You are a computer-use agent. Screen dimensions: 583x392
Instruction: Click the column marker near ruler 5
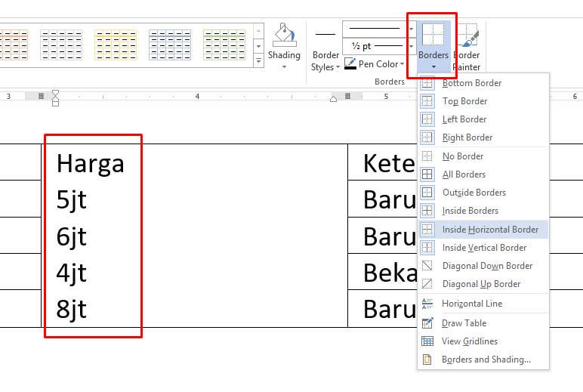[347, 97]
